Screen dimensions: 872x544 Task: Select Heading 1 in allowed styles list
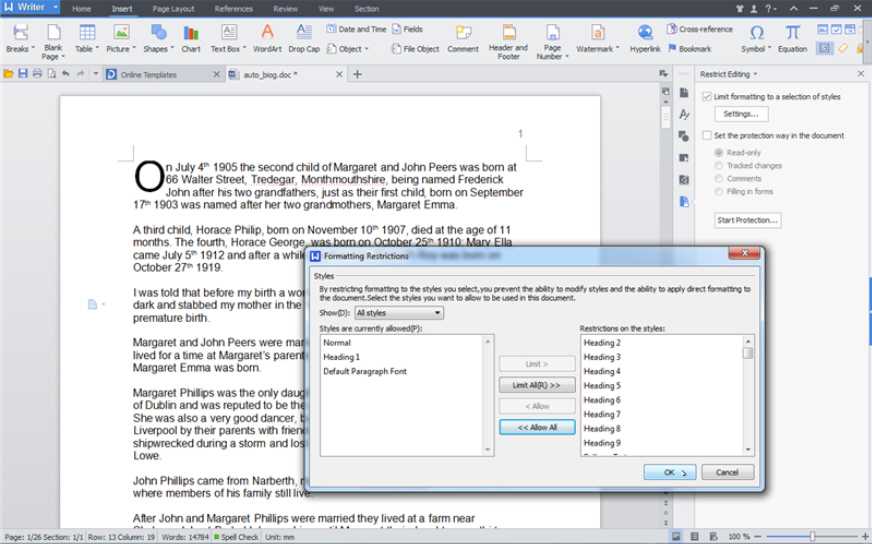coord(342,357)
